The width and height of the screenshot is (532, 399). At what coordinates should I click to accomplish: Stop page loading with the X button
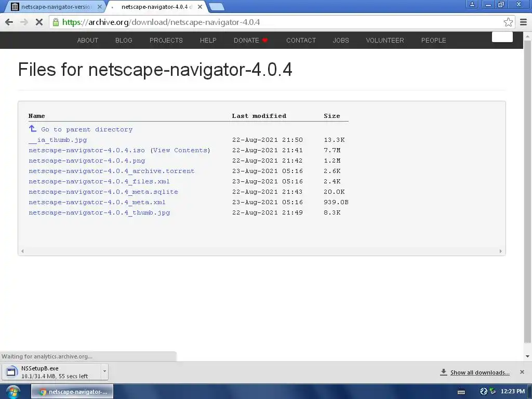pyautogui.click(x=39, y=22)
